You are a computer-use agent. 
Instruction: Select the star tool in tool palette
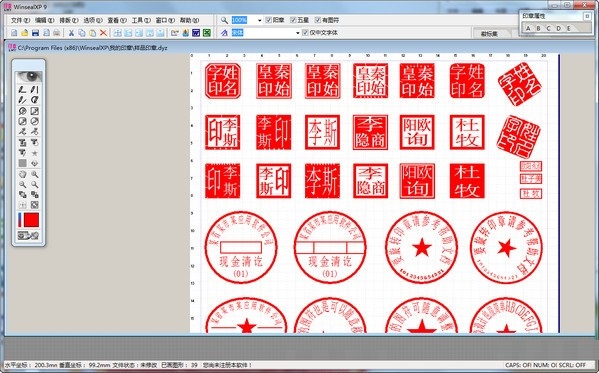pyautogui.click(x=34, y=153)
